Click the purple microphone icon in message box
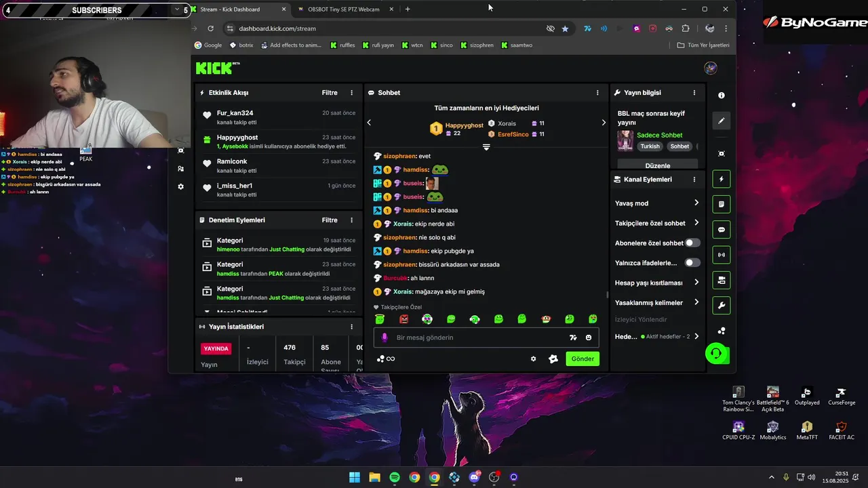Screen dimensions: 868x488 tap(384, 338)
